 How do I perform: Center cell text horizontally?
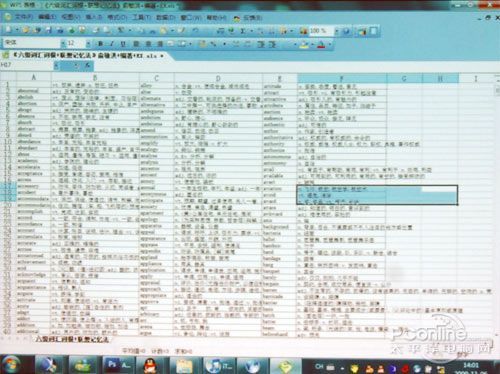pos(148,44)
